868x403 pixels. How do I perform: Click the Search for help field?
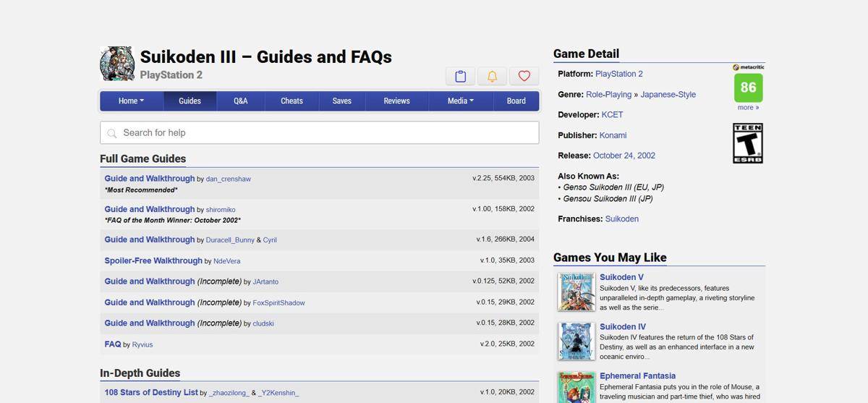click(319, 132)
